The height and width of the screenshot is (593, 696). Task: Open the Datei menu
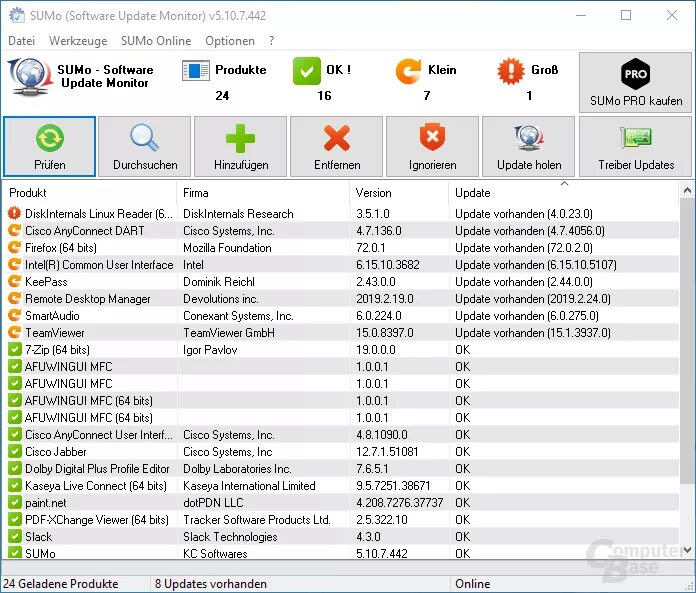pos(21,41)
